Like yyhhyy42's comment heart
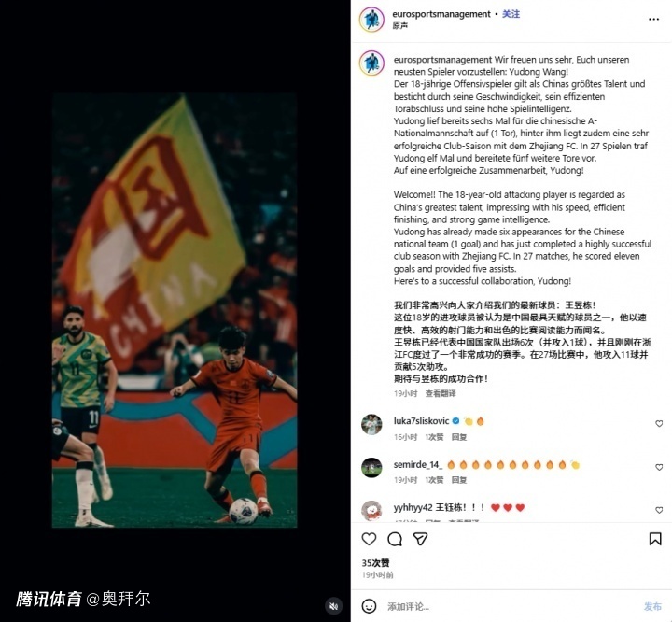The height and width of the screenshot is (622, 672). coord(659,510)
